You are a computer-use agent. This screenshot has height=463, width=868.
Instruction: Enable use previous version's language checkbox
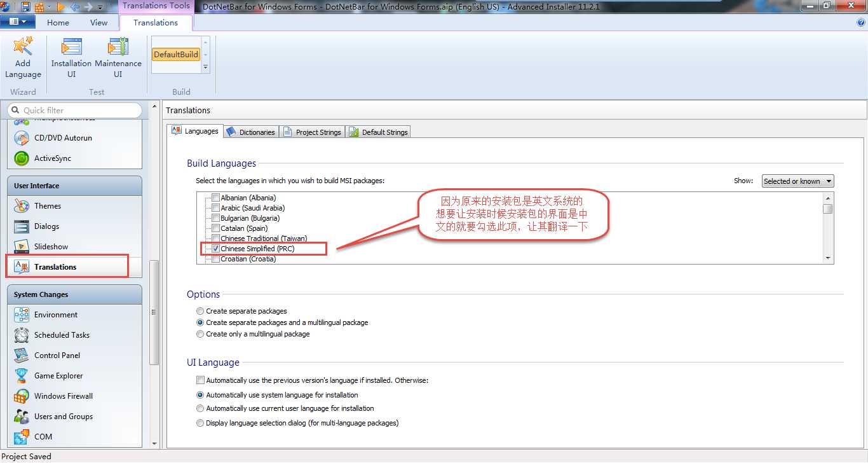(x=201, y=380)
